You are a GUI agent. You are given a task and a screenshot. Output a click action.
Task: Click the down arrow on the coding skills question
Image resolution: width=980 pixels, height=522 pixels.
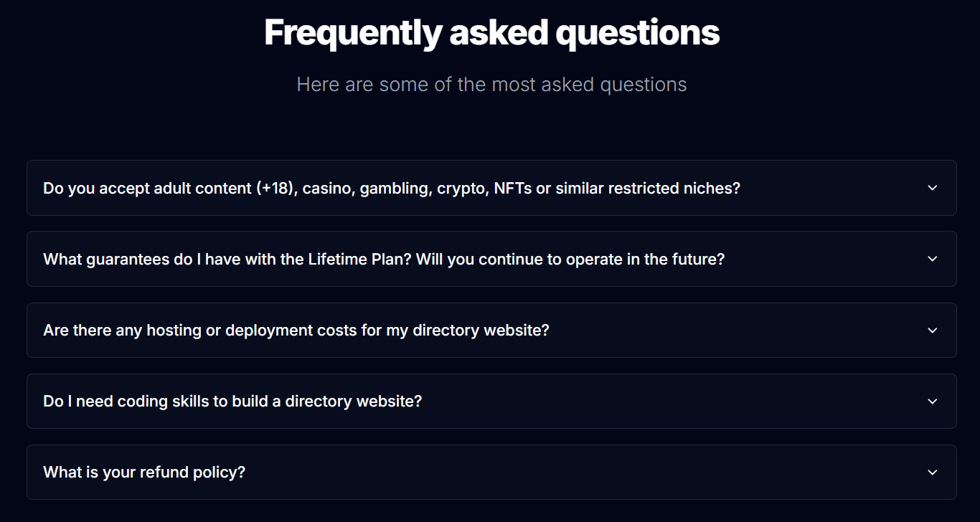(932, 402)
